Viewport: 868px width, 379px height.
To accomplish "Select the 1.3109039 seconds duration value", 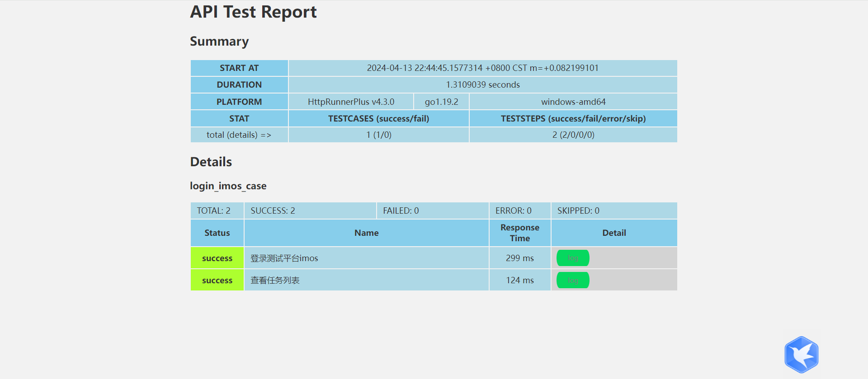I will [483, 84].
